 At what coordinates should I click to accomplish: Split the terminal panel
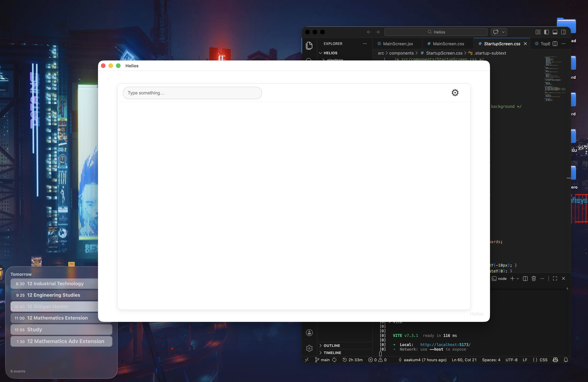tap(525, 278)
